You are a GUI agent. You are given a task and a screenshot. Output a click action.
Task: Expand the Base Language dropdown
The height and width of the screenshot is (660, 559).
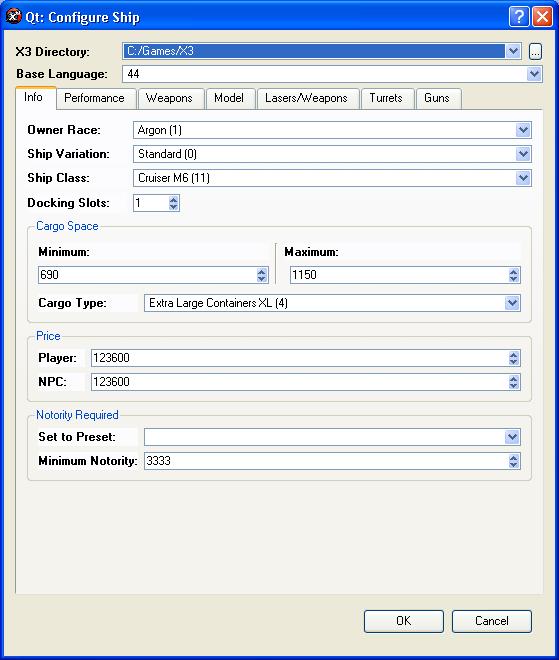click(x=534, y=74)
